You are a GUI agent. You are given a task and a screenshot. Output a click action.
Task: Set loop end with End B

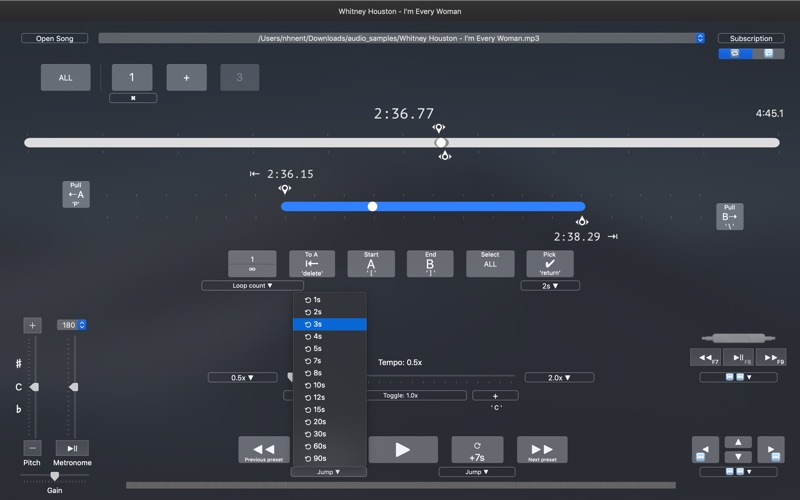(430, 264)
